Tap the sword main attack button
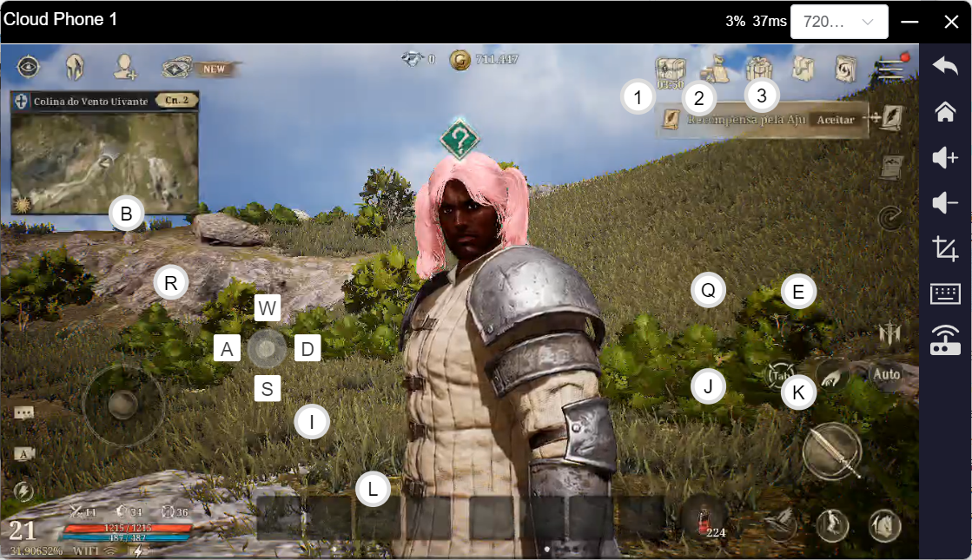The width and height of the screenshot is (972, 560). [831, 451]
